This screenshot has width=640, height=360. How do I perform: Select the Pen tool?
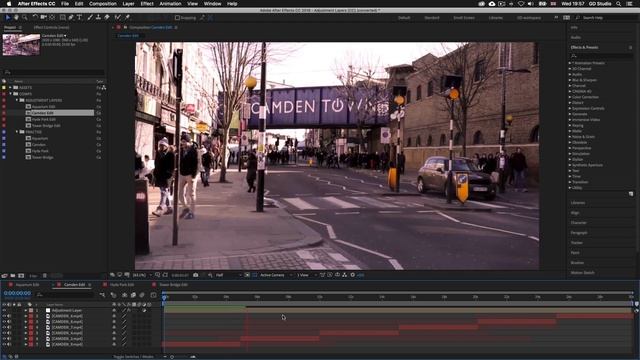coord(71,18)
